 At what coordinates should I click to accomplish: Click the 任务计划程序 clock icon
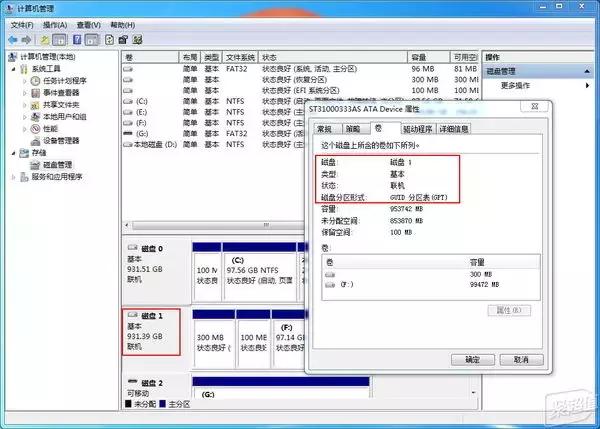(x=35, y=81)
